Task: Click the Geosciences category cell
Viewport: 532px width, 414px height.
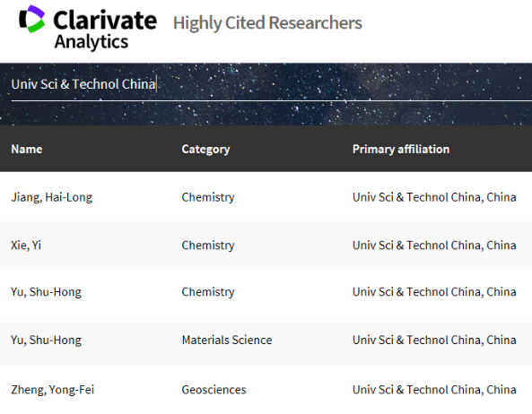Action: [214, 390]
